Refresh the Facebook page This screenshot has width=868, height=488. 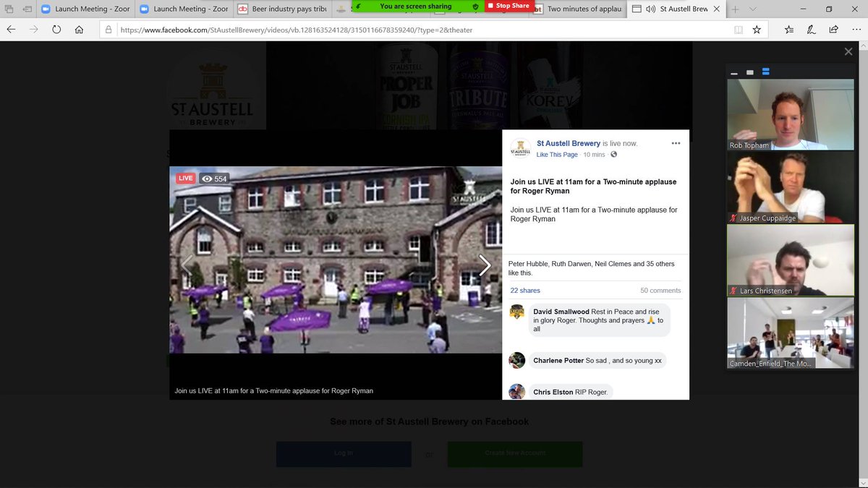click(56, 30)
